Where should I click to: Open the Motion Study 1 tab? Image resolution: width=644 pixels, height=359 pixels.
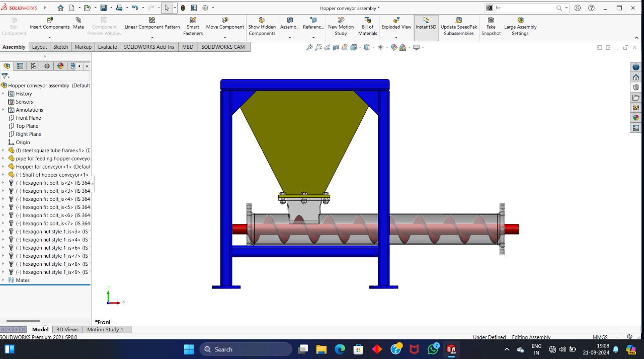pos(105,329)
